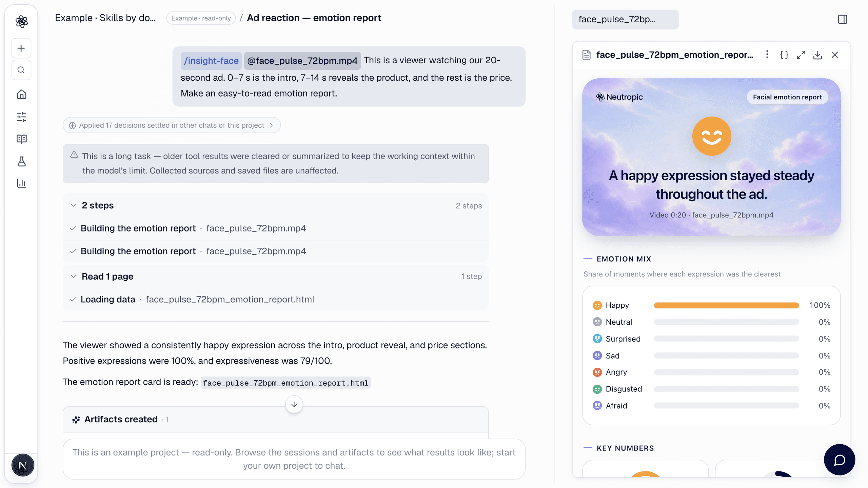Click the Facial emotion report badge
The height and width of the screenshot is (488, 868).
point(787,97)
